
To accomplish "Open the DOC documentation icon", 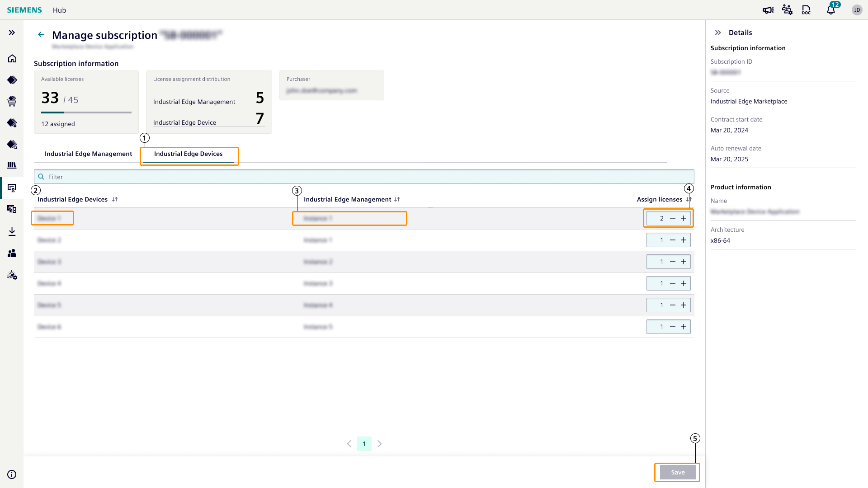I will coord(806,10).
